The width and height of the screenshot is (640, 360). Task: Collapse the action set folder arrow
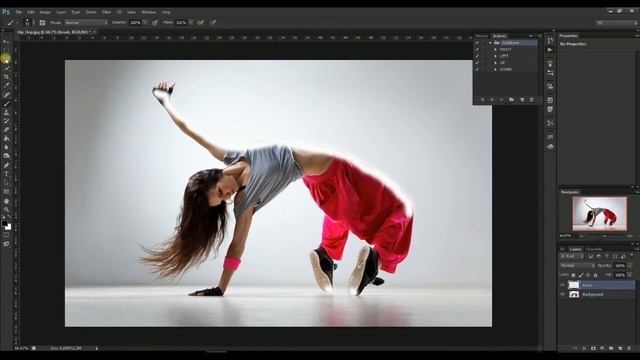click(490, 43)
